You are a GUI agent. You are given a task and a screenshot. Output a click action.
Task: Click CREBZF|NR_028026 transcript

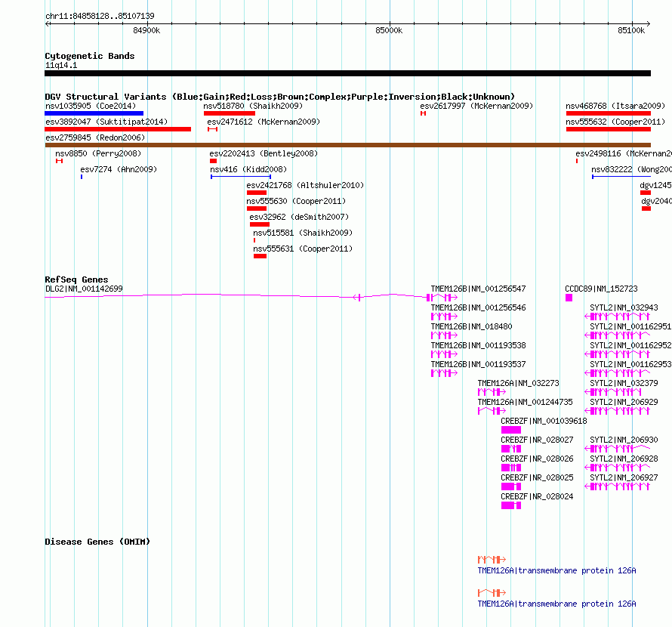511,468
